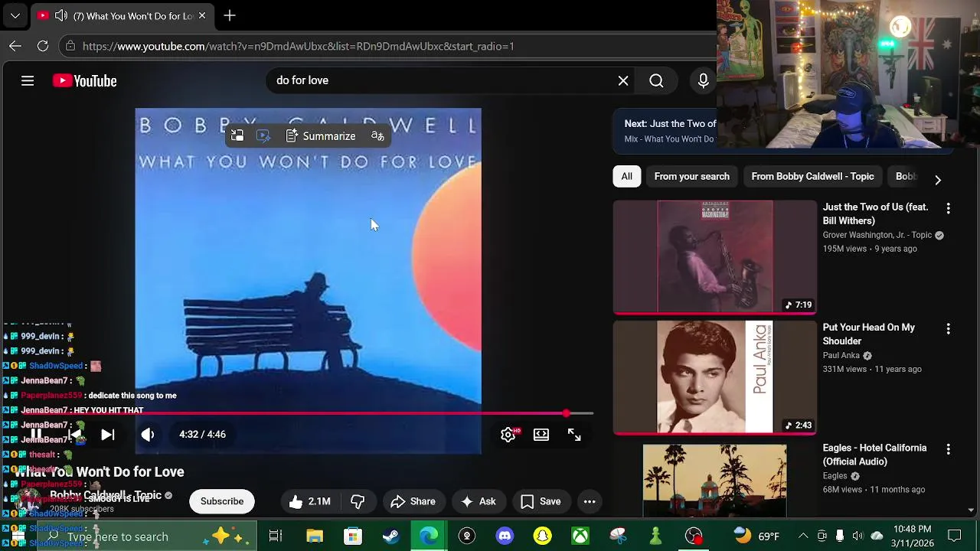Open Task View on the taskbar
This screenshot has height=551, width=980.
coord(276,536)
